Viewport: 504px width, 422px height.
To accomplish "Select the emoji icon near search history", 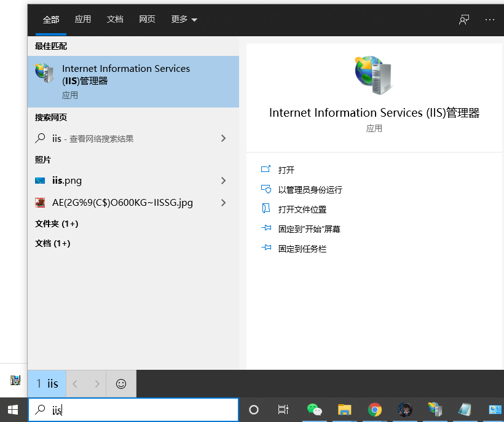I will coord(120,383).
